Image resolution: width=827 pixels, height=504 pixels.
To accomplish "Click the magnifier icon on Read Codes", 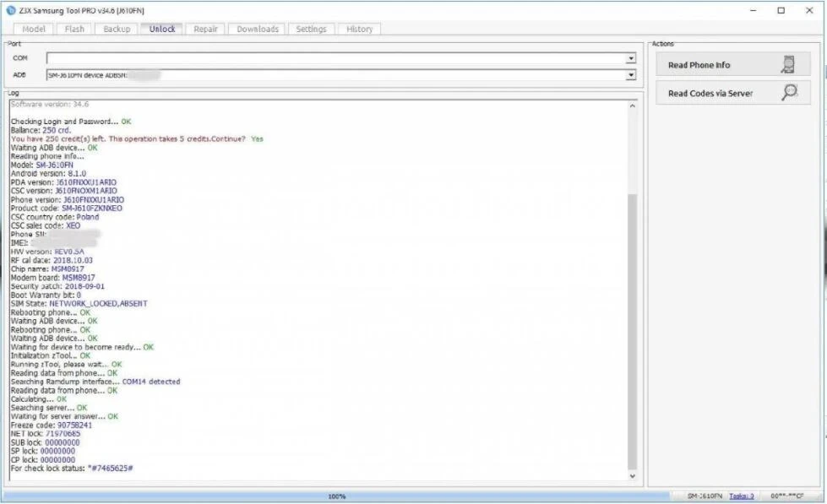I will click(789, 92).
